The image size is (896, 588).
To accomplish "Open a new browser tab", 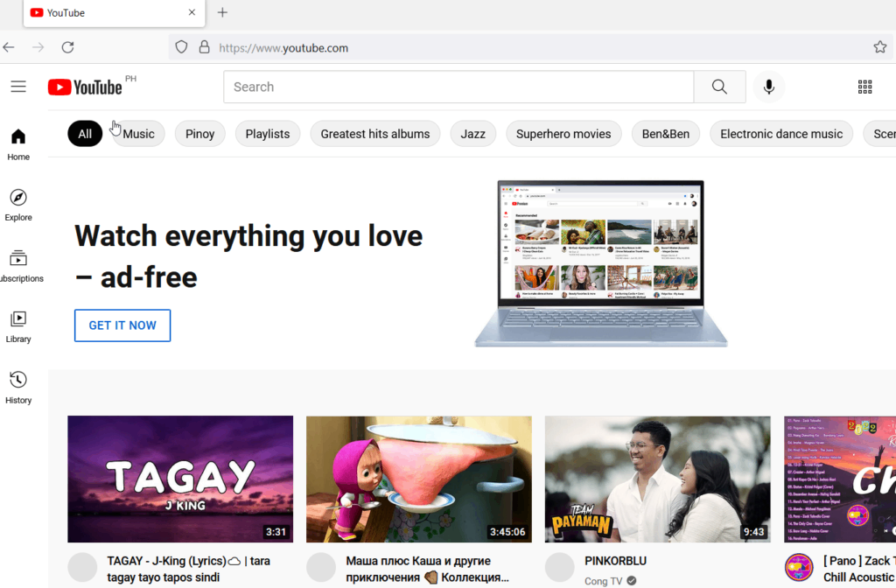I will click(x=222, y=12).
